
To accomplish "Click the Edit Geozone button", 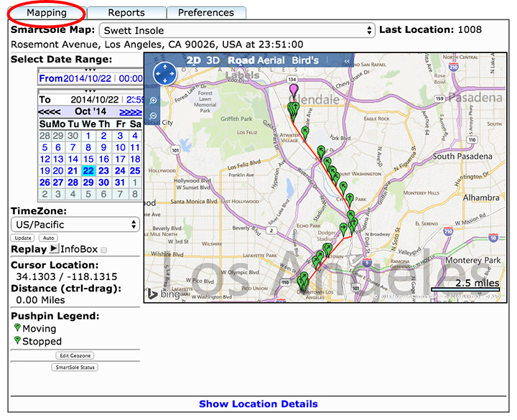I will pos(75,355).
